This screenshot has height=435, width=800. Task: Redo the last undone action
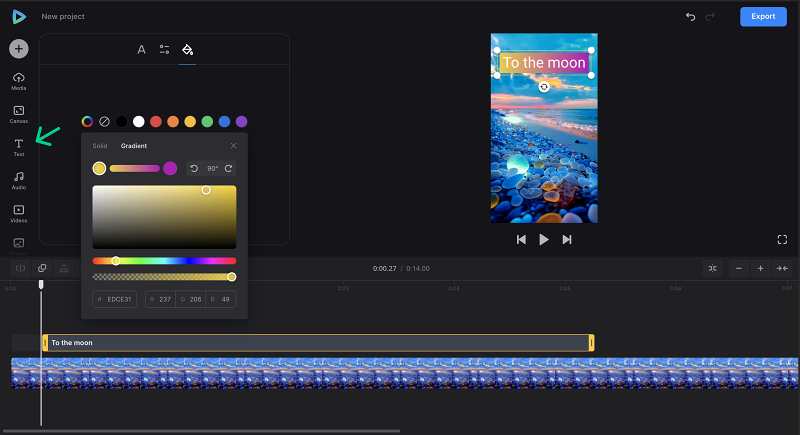710,17
